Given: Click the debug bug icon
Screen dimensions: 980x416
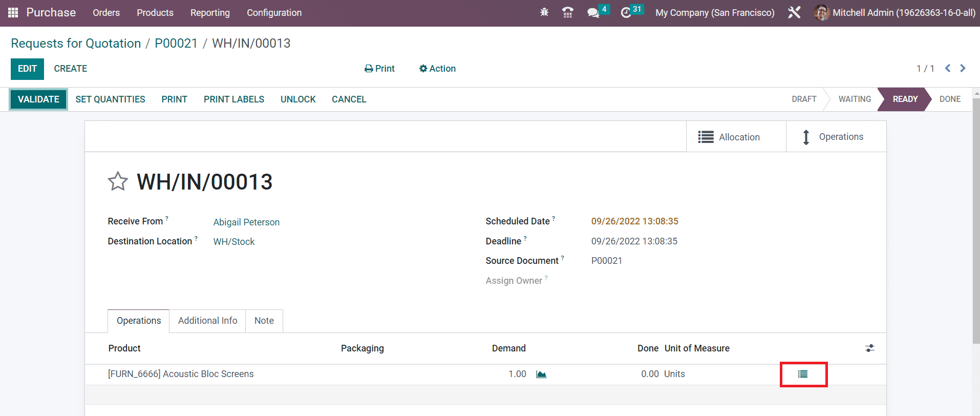Looking at the screenshot, I should tap(544, 12).
